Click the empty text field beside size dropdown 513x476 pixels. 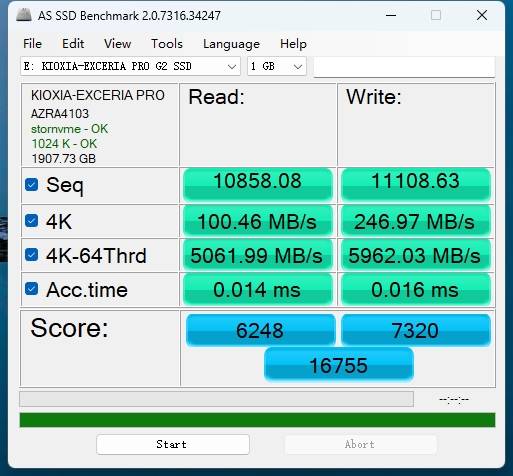click(x=404, y=67)
